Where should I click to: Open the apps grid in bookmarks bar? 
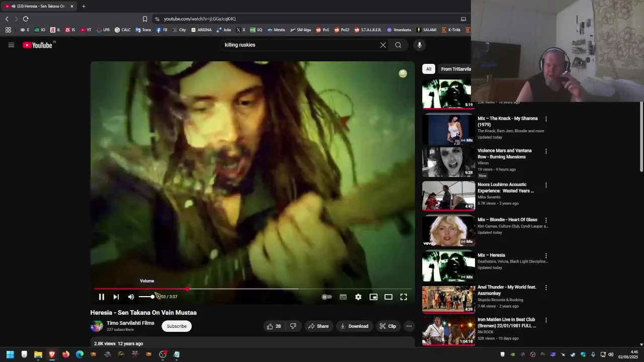[x=8, y=30]
